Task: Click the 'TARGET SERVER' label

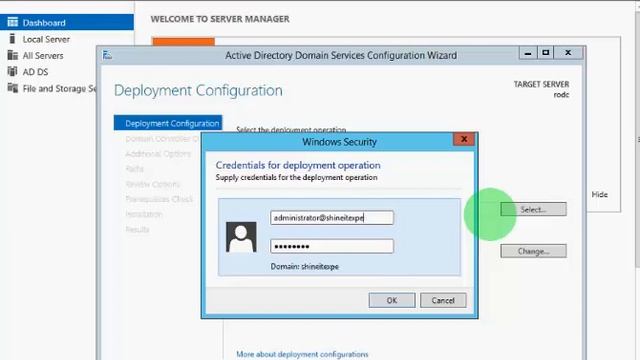Action: coord(541,84)
